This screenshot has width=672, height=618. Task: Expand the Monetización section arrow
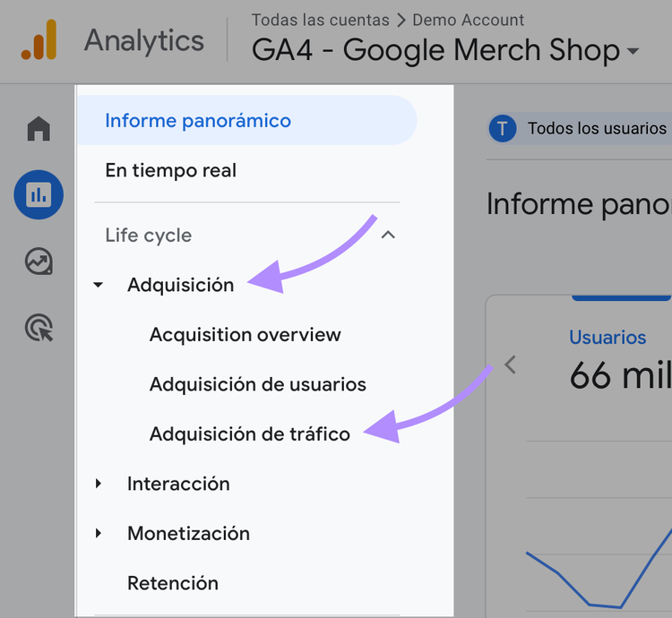coord(99,533)
